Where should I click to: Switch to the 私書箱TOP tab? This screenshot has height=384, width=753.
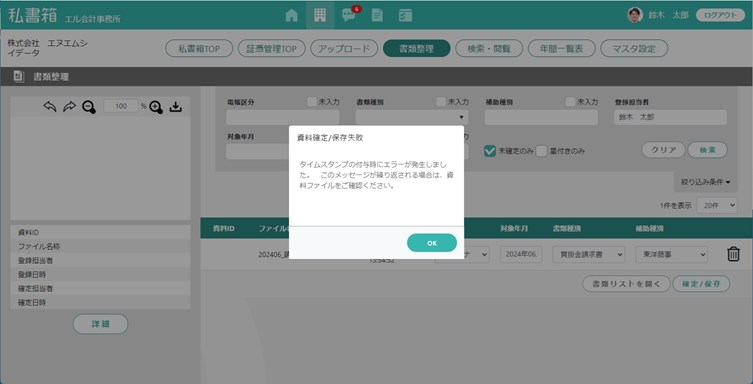(x=199, y=48)
